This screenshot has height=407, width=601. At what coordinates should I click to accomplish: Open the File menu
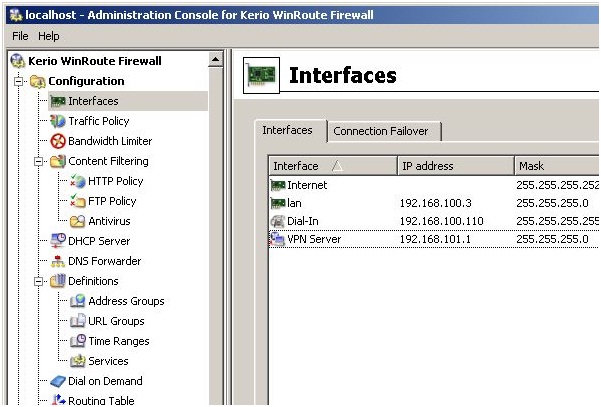(20, 36)
